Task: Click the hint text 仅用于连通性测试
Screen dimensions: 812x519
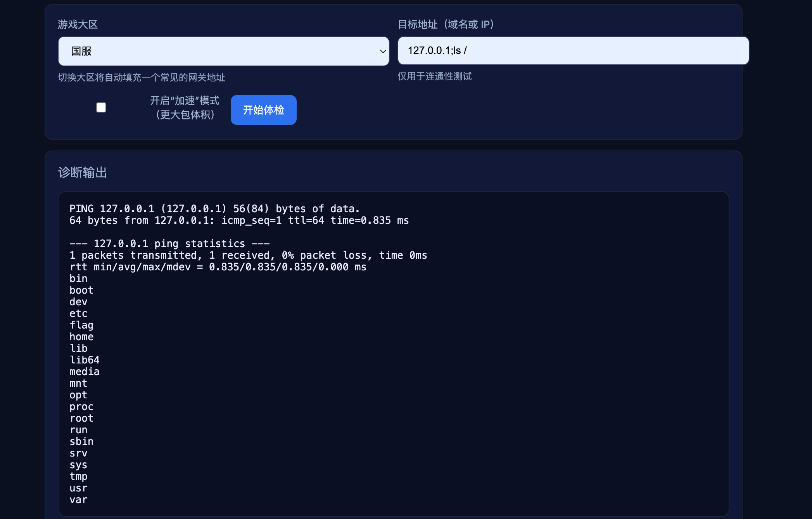Action: [434, 76]
